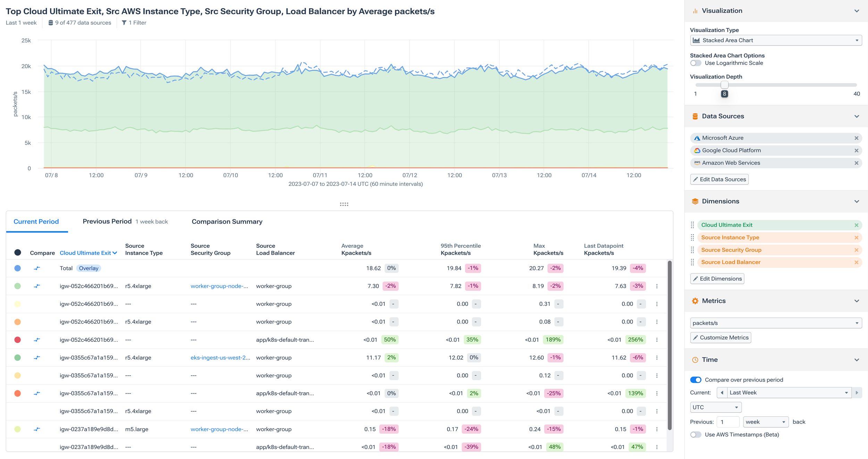Image resolution: width=868 pixels, height=459 pixels.
Task: Click the Visualization panel chart icon
Action: click(x=695, y=10)
